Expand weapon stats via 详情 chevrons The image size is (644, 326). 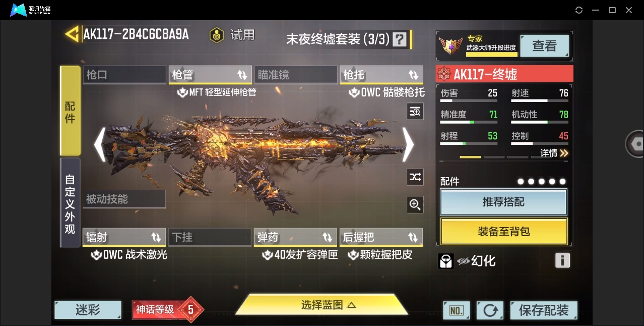pos(554,153)
